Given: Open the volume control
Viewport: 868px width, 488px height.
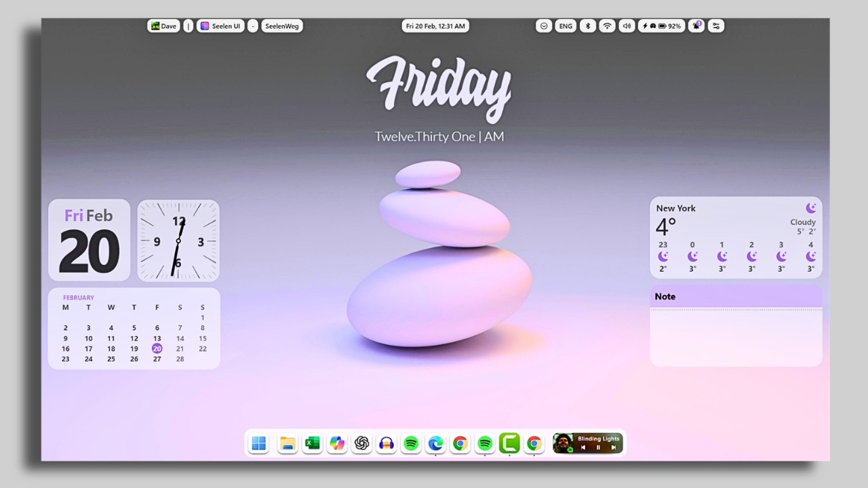Looking at the screenshot, I should [x=627, y=26].
